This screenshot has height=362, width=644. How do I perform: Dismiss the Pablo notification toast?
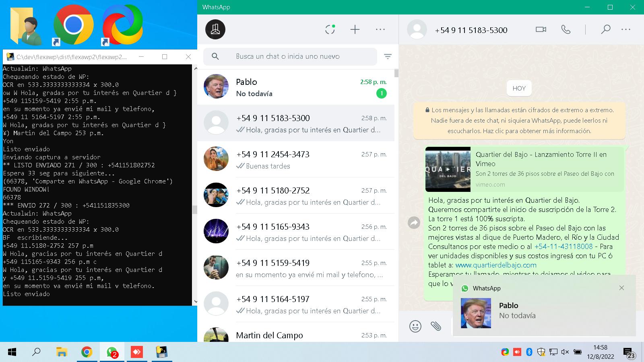point(621,288)
